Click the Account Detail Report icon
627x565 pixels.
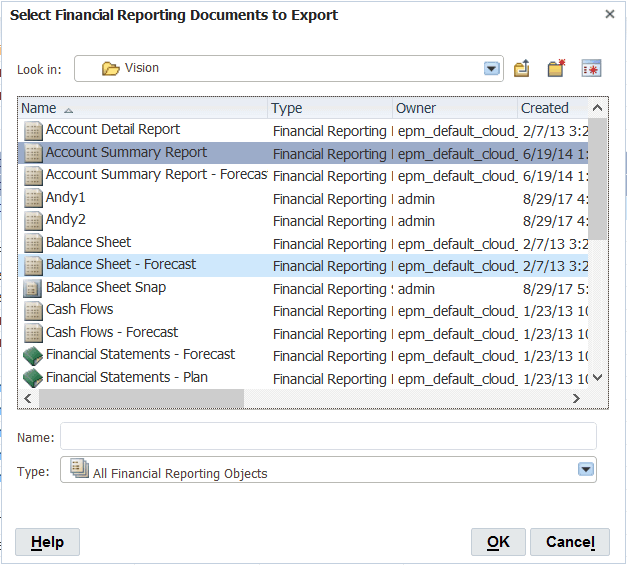(33, 130)
